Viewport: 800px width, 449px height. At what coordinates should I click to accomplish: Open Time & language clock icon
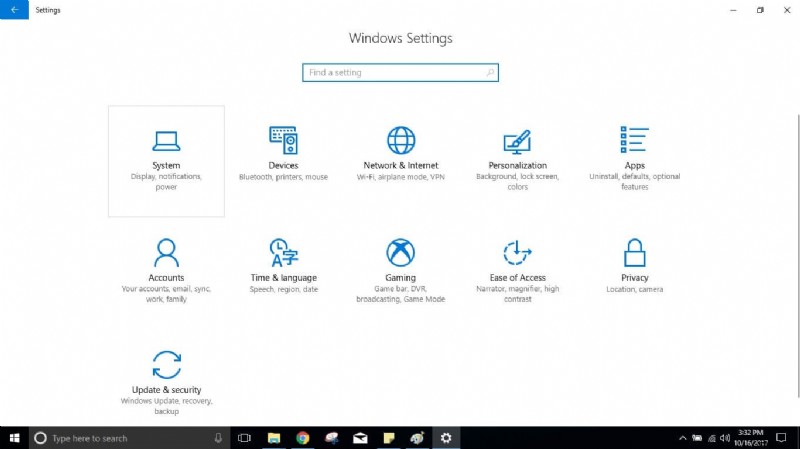[284, 253]
